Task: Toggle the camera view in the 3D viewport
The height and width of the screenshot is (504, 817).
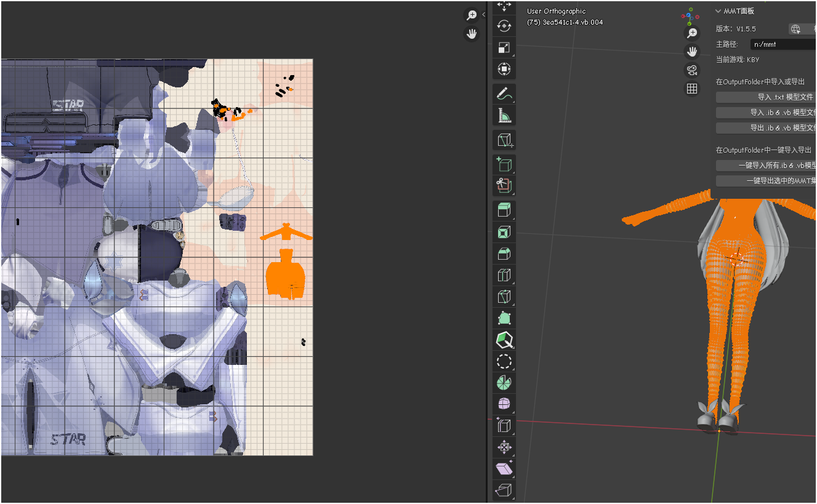Action: pos(692,70)
